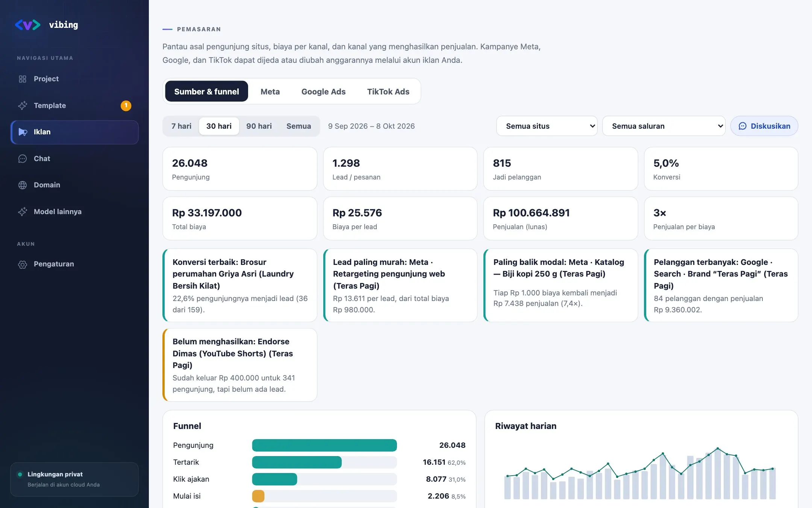Open the Semua situs dropdown

click(547, 126)
